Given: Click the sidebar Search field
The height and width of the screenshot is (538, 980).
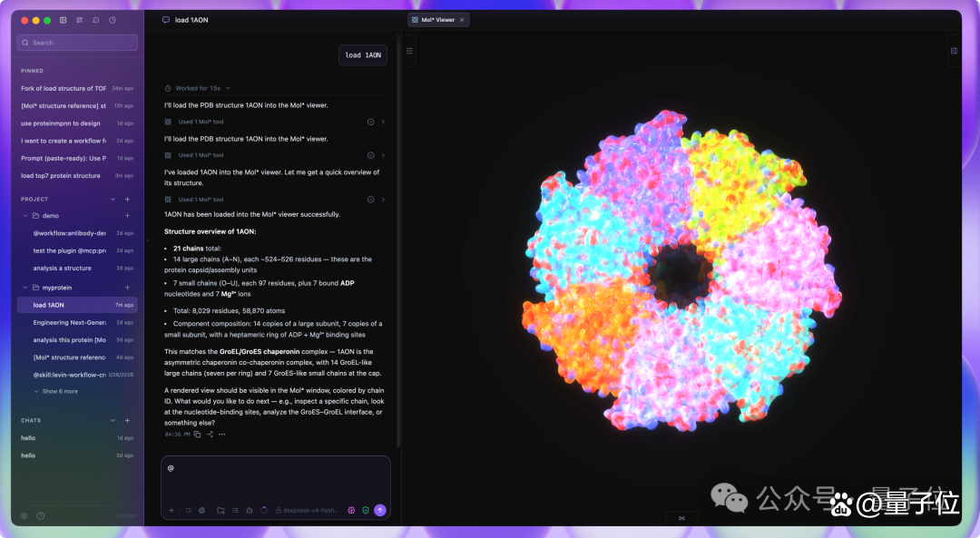Looking at the screenshot, I should [x=77, y=43].
